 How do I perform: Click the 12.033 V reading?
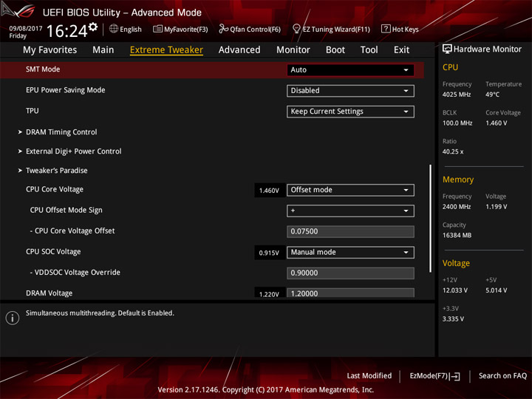(454, 290)
